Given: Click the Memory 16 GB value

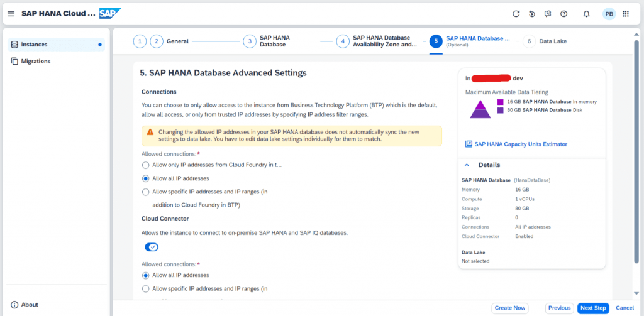Looking at the screenshot, I should coord(522,190).
